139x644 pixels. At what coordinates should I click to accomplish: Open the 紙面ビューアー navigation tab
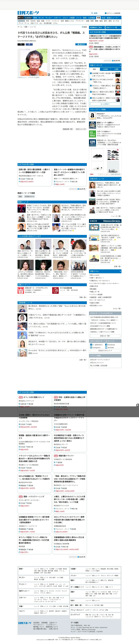click(x=113, y=18)
